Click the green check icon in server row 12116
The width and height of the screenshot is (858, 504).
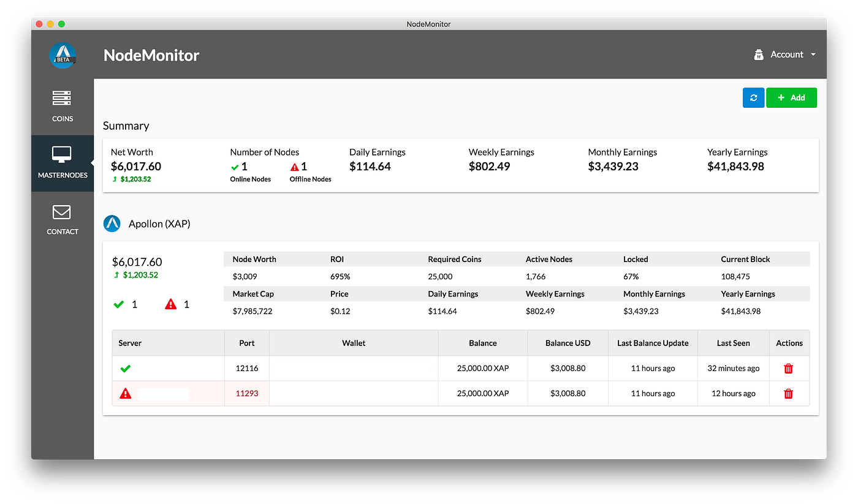[126, 368]
